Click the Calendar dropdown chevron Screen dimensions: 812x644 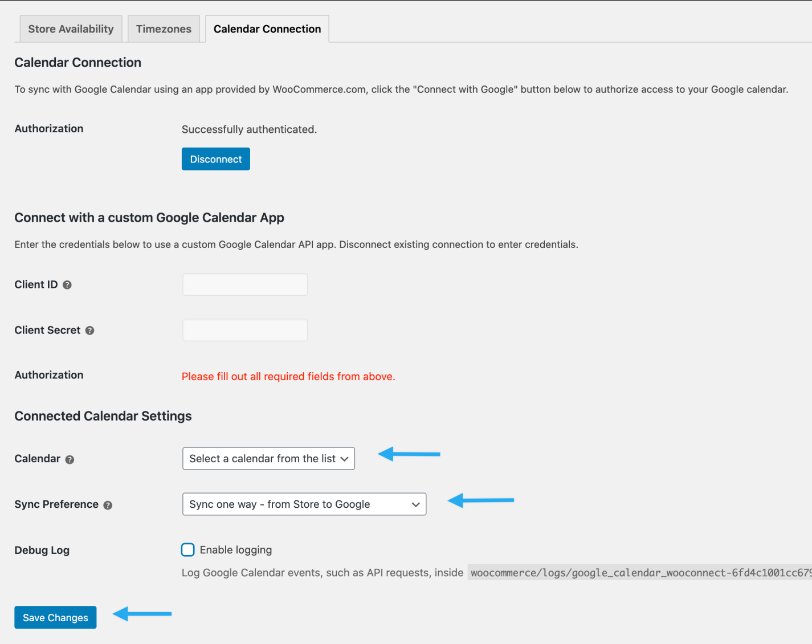click(x=344, y=458)
